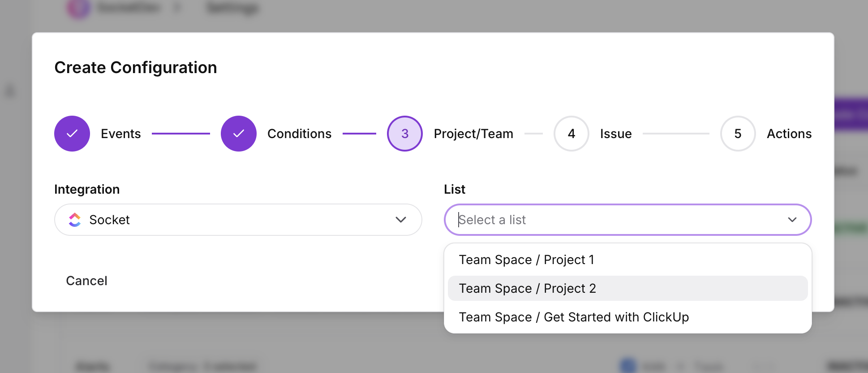Screen dimensions: 868x373
Task: Click the Conditions step checkmark circle
Action: coord(239,134)
